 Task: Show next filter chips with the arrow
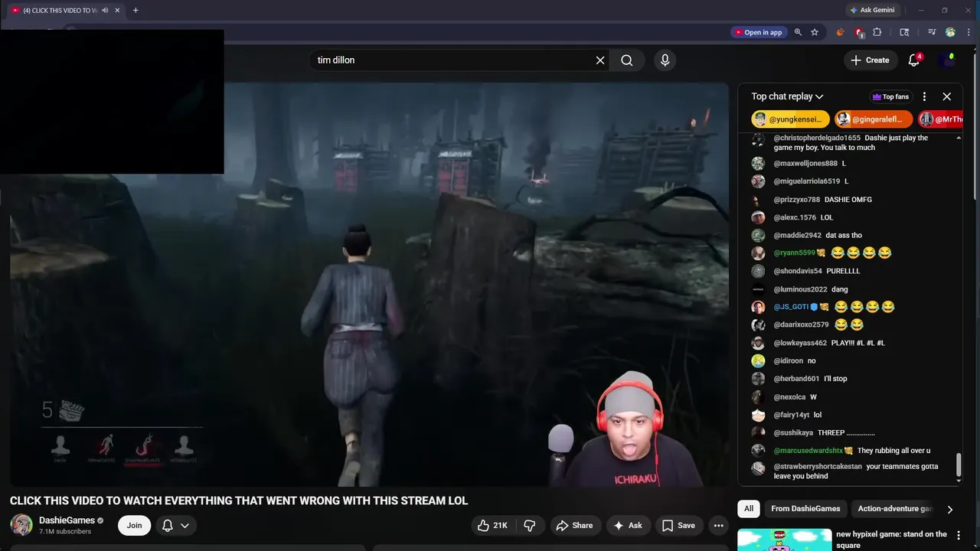click(949, 509)
